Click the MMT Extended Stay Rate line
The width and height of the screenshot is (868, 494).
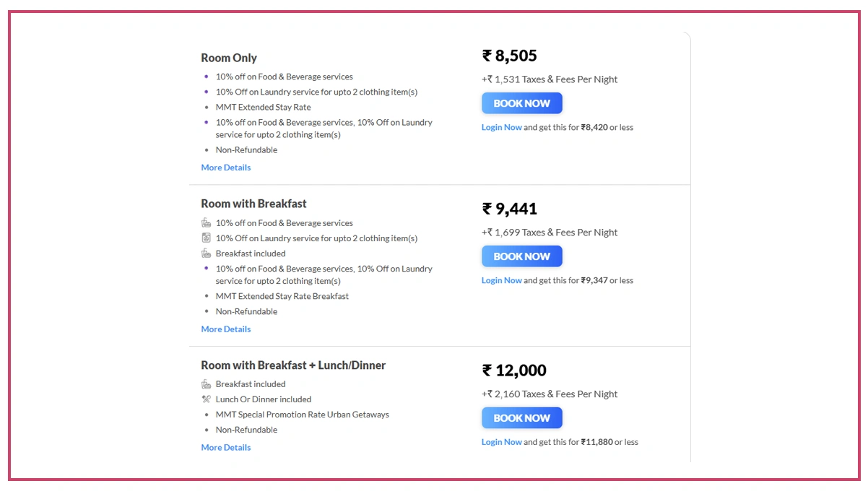point(263,107)
